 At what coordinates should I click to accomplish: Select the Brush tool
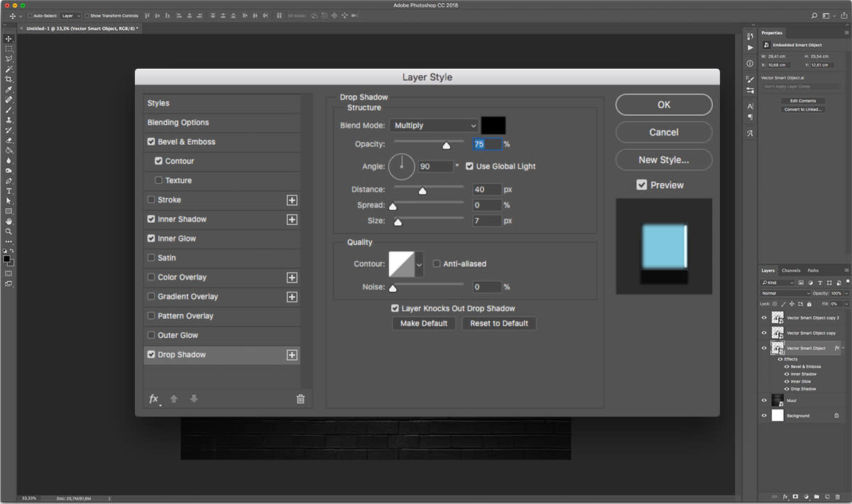click(x=9, y=110)
